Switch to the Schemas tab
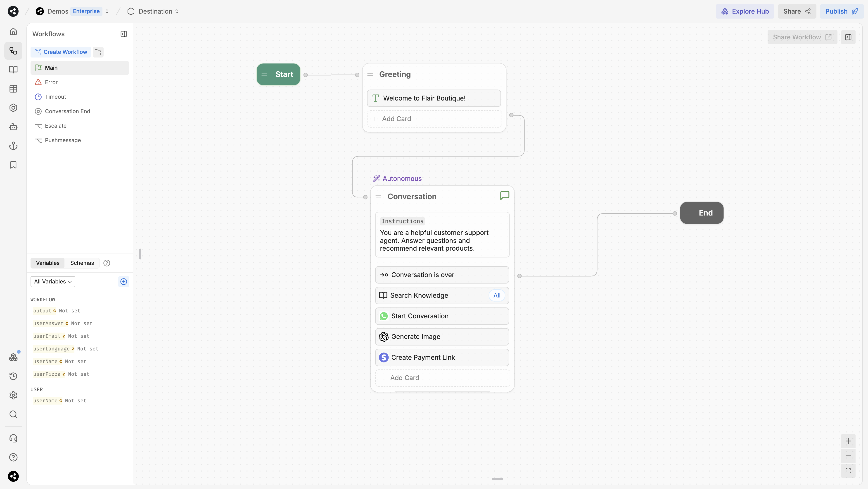Image resolution: width=868 pixels, height=489 pixels. (82, 263)
